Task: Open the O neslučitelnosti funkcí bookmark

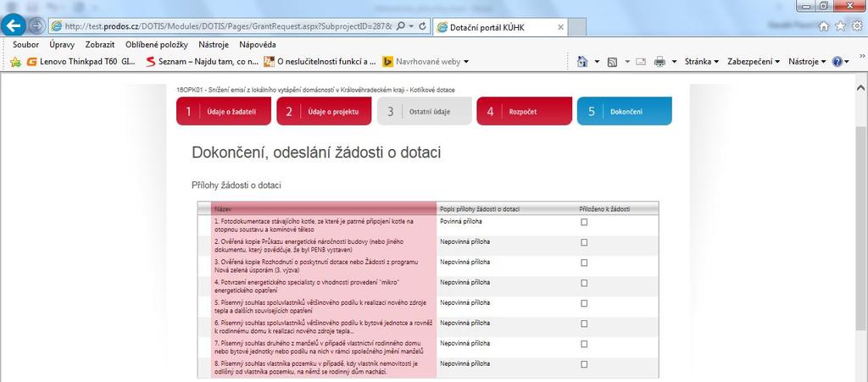Action: 320,62
